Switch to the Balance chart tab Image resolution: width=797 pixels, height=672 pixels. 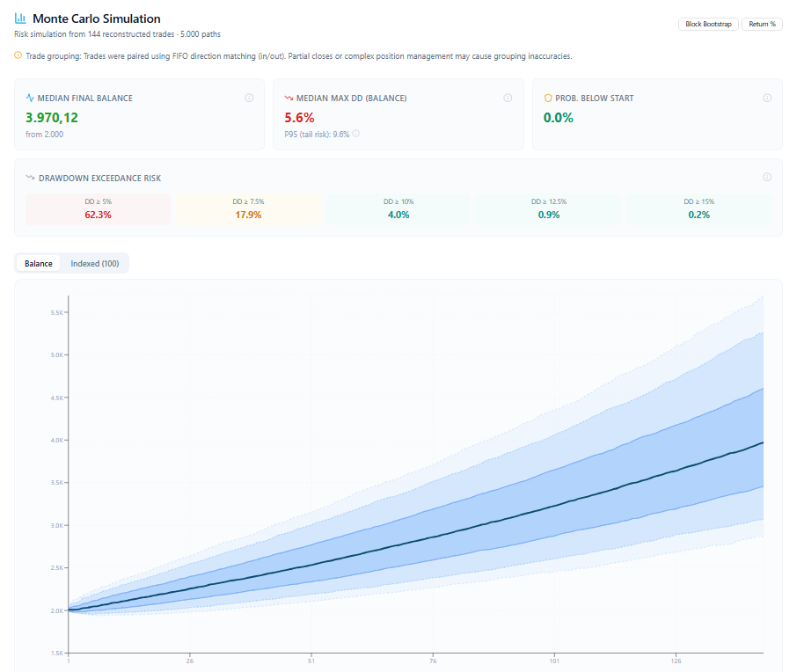39,264
